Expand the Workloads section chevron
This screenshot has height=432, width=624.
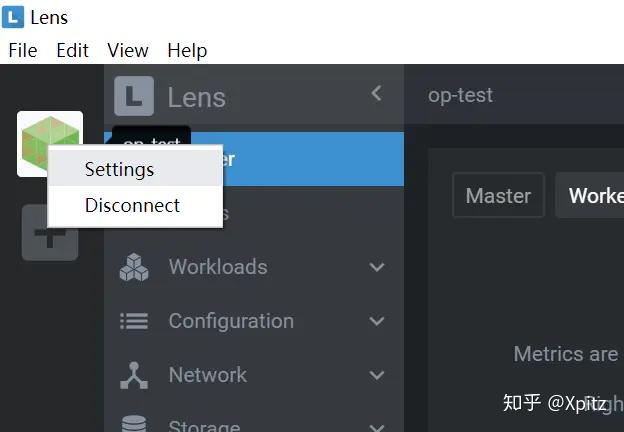pos(376,267)
